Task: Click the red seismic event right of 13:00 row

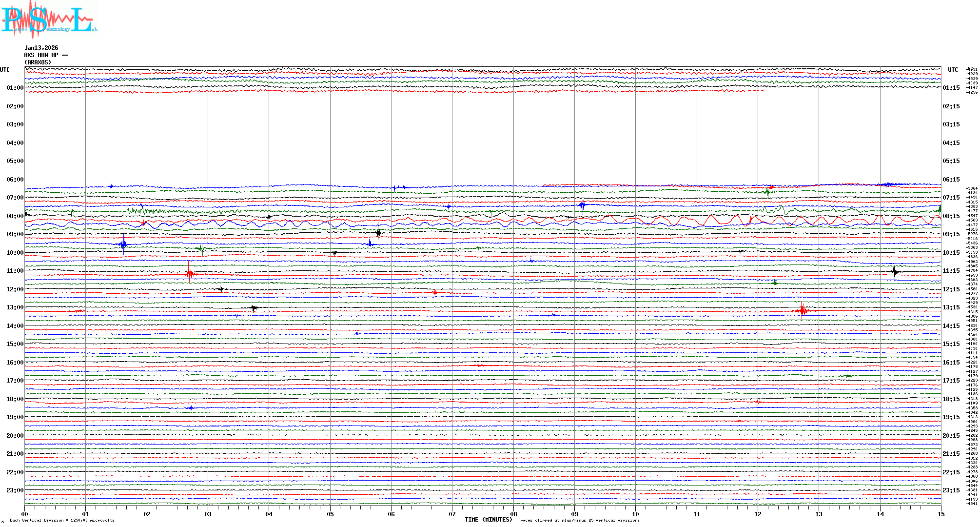Action: 802,310
